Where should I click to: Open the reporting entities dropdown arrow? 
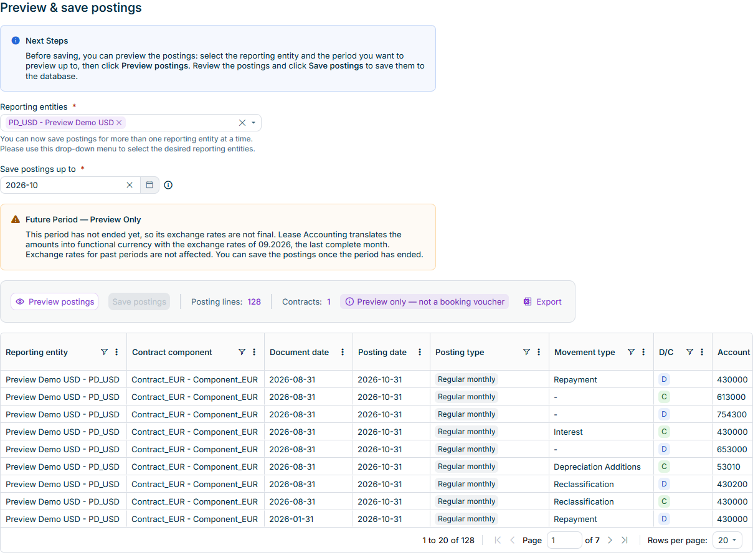pyautogui.click(x=253, y=123)
